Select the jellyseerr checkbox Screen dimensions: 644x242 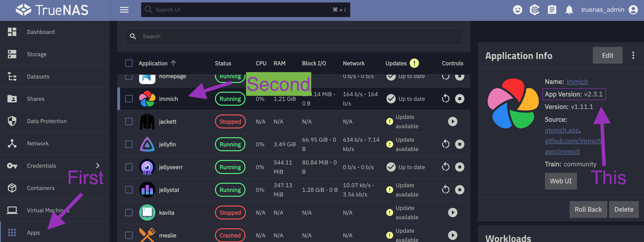(129, 167)
